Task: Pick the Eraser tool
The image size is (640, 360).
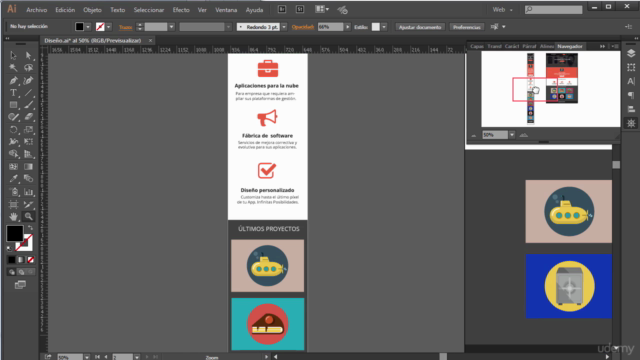Action: pos(28,117)
